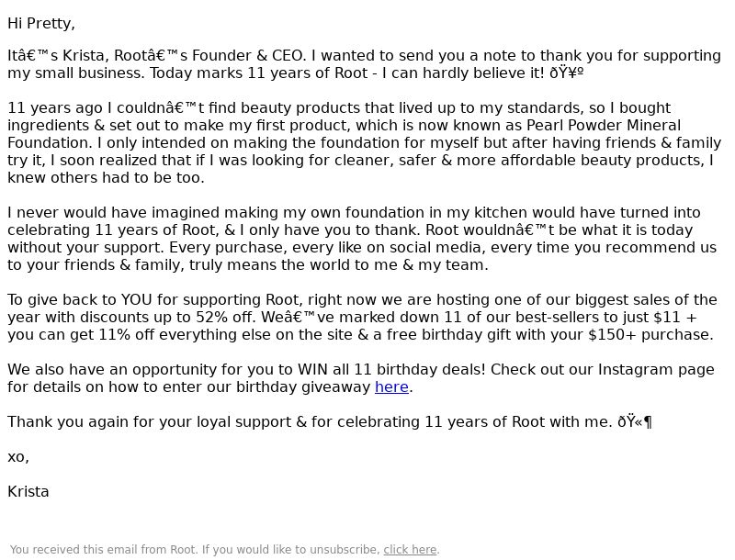The width and height of the screenshot is (735, 560).
Task: Click the unsubscribe "click here" link
Action: coord(410,550)
